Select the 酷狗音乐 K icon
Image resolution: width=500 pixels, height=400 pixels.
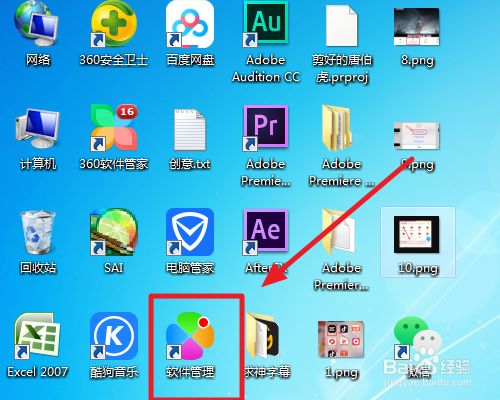[x=114, y=336]
